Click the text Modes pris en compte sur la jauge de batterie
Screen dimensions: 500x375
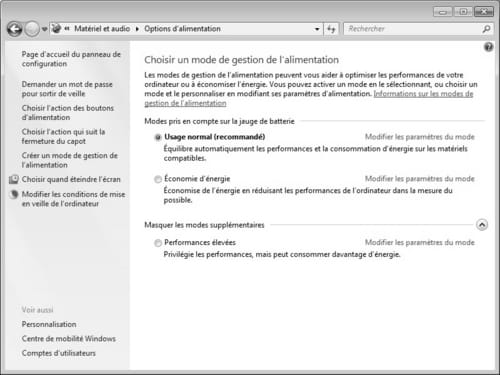[x=219, y=121]
